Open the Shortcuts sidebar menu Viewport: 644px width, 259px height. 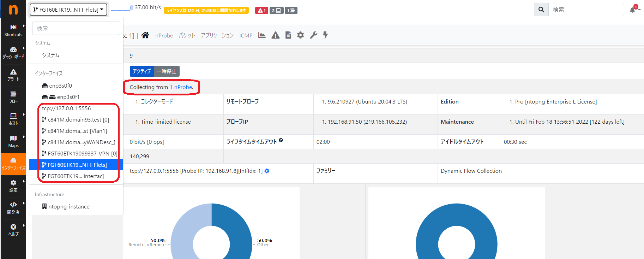click(x=13, y=31)
